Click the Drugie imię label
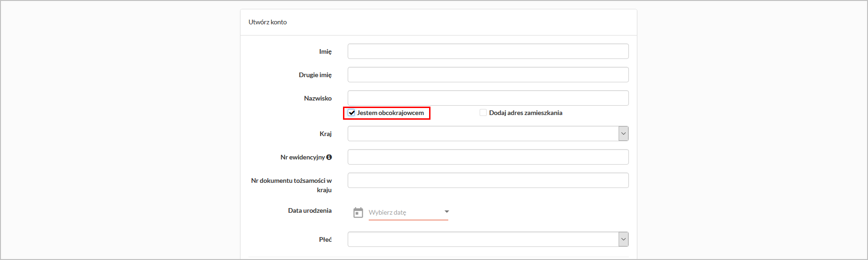868x260 pixels. [x=315, y=75]
